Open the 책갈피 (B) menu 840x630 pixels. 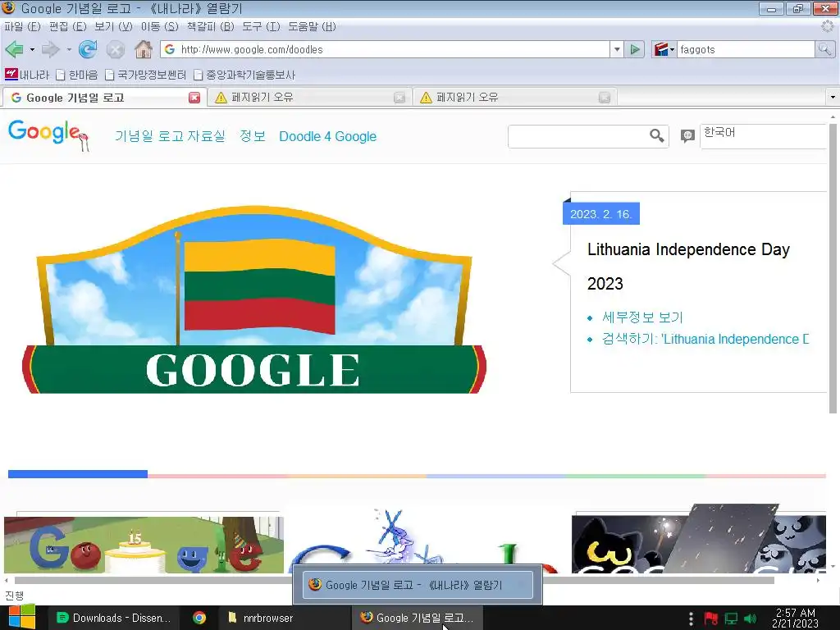[x=211, y=26]
